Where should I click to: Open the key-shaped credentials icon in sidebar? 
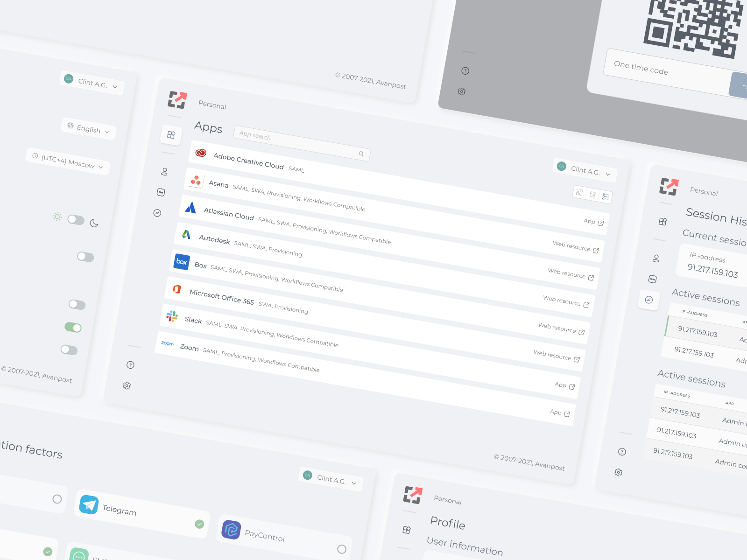(x=161, y=193)
